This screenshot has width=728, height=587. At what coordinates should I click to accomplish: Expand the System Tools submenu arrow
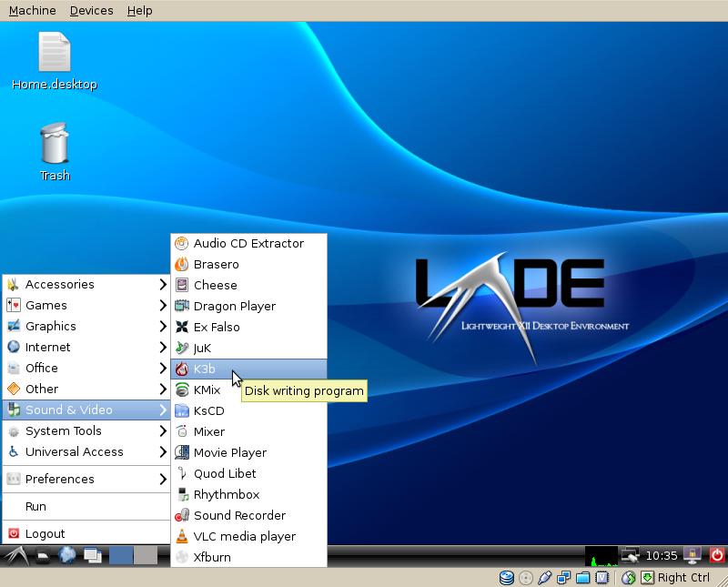pyautogui.click(x=163, y=431)
